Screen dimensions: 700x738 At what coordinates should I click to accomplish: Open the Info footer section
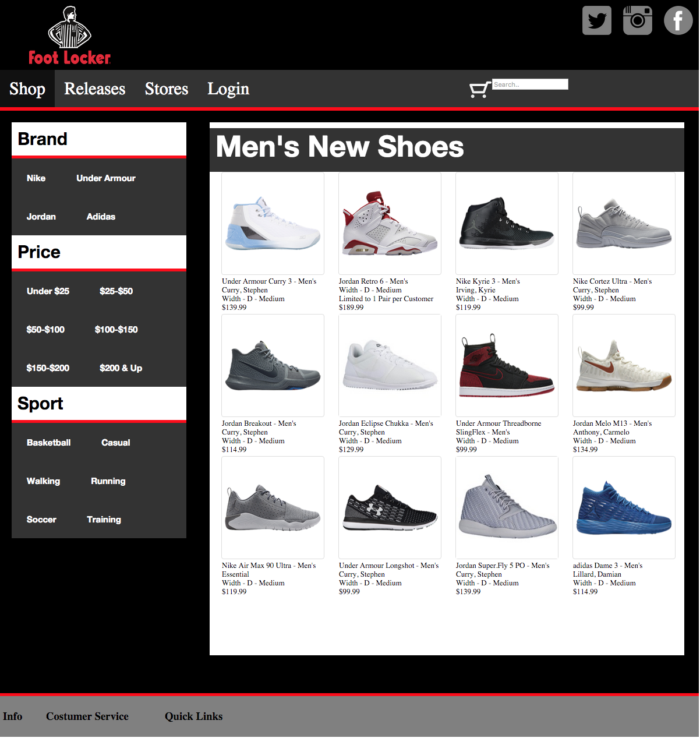[13, 716]
